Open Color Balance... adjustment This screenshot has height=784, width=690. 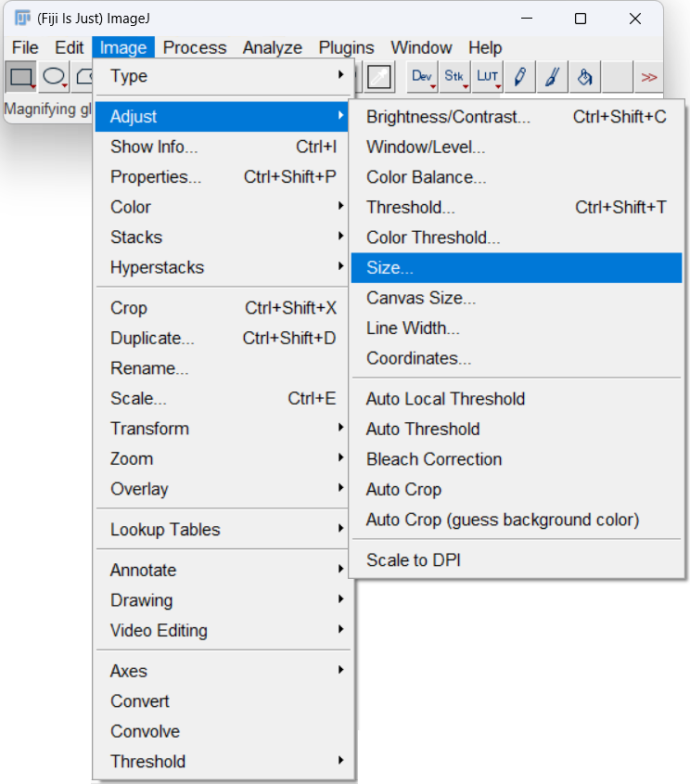click(517, 177)
